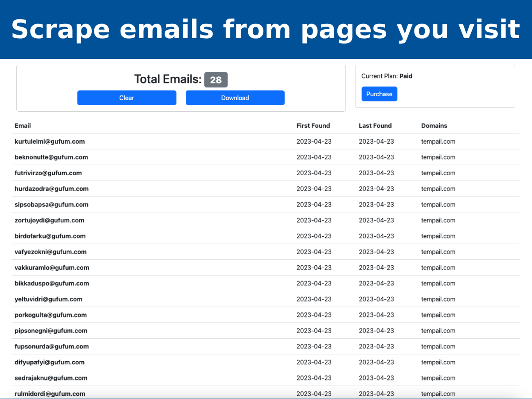
Task: Click the Current Plan: Paid label
Action: (x=387, y=76)
